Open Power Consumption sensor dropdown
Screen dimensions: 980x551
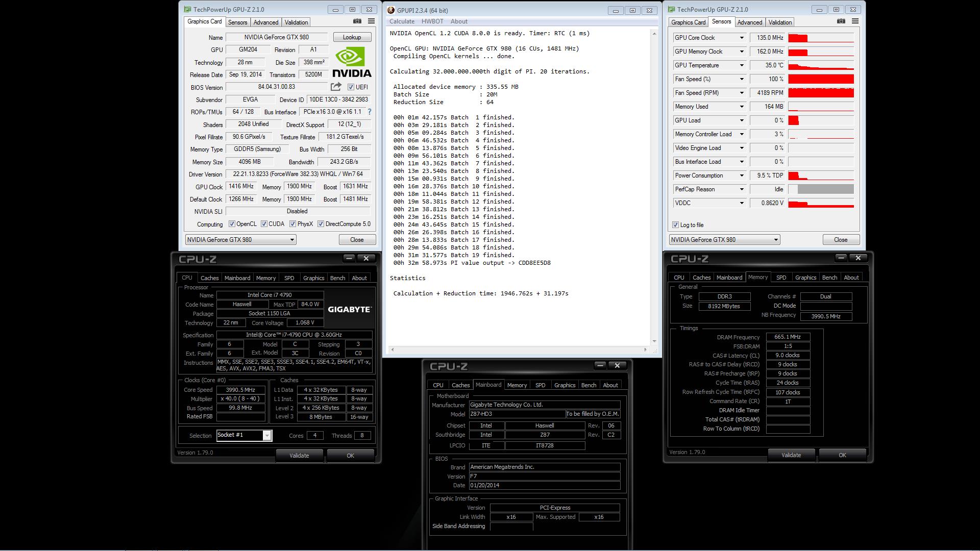742,176
